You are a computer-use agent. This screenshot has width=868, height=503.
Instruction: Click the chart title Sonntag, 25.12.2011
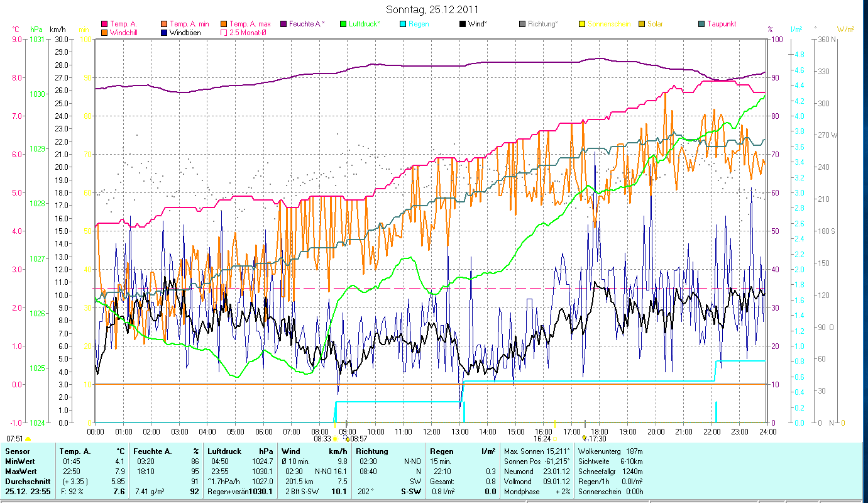434,10
